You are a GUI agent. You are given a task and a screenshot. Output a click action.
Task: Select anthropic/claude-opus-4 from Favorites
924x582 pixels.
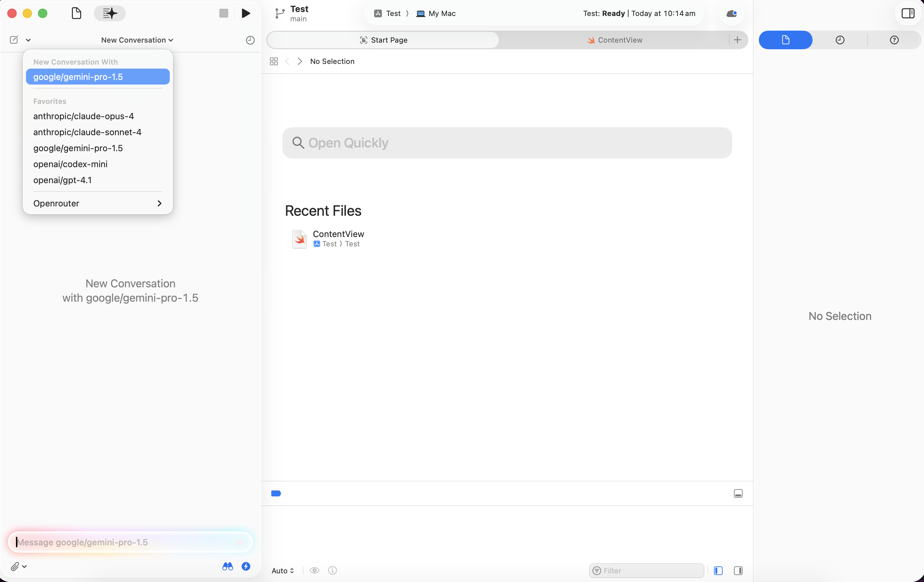(83, 116)
